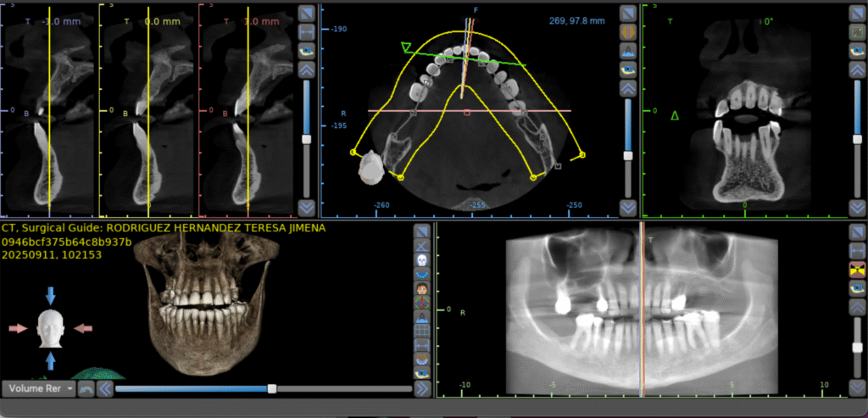The image size is (868, 418).
Task: Click the orange jaw icon in axial toolbar
Action: tap(628, 31)
